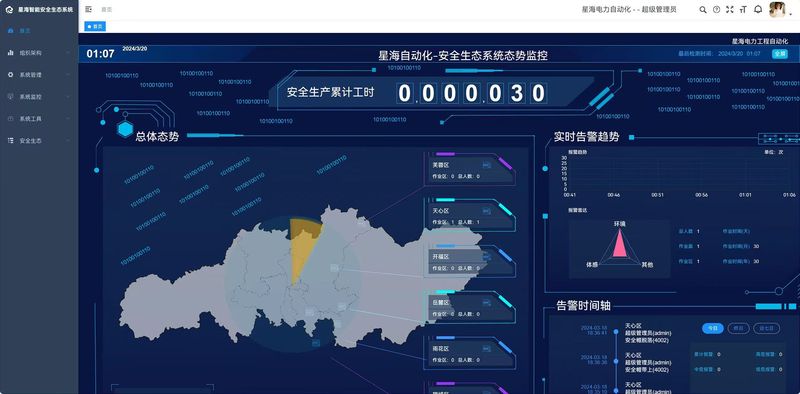The width and height of the screenshot is (800, 394).
Task: Click the first 天心区 alarm timeline dot
Action: pos(616,332)
